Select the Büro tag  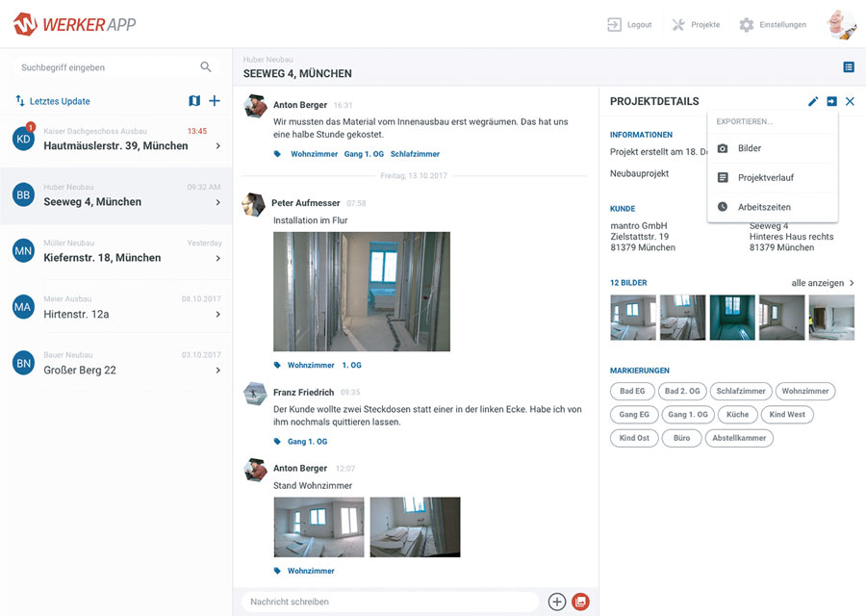tap(681, 438)
